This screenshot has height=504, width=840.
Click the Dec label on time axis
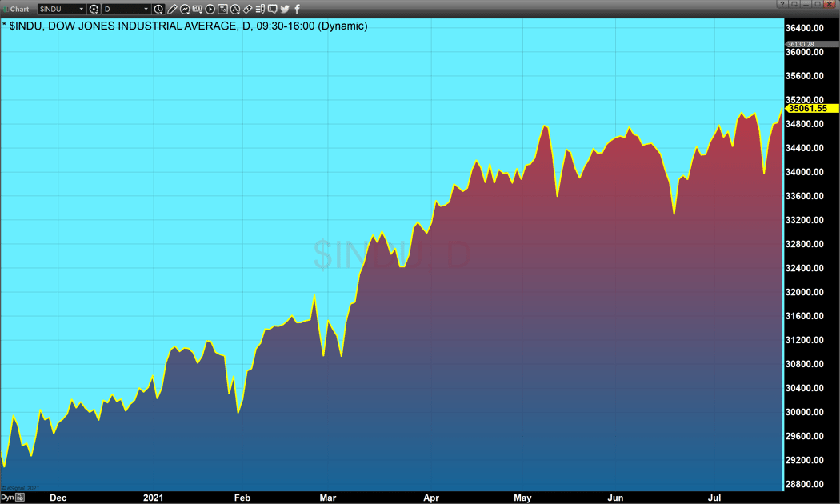(58, 498)
